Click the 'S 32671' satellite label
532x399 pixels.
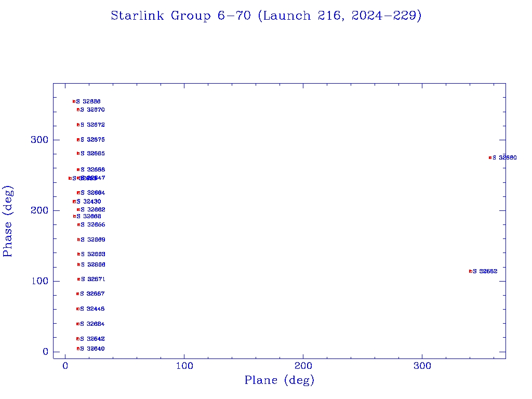point(93,279)
